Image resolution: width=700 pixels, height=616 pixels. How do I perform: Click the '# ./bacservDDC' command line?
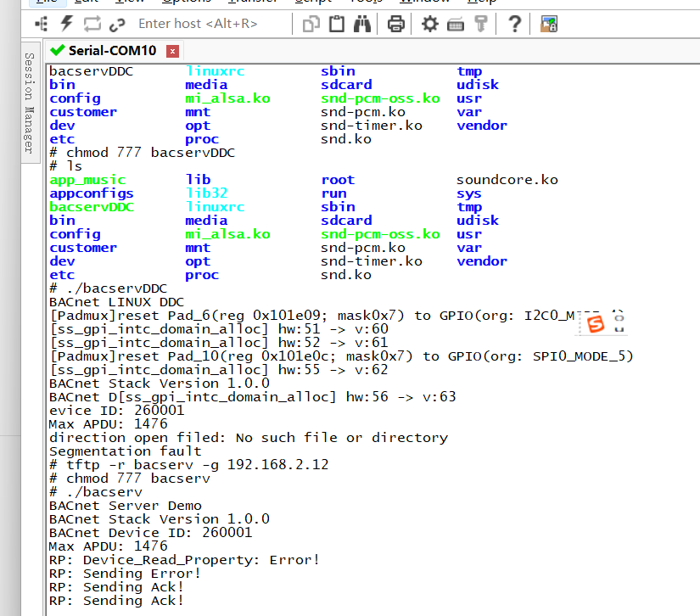[x=108, y=288]
